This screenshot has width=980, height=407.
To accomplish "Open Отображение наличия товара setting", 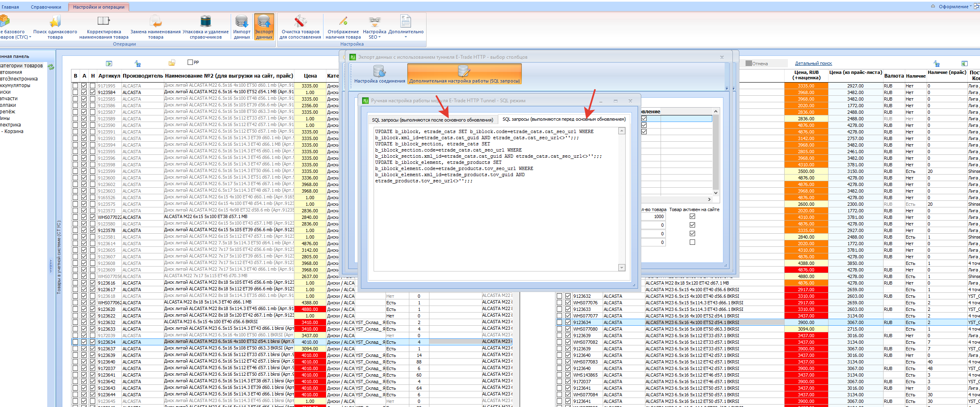I will [343, 27].
